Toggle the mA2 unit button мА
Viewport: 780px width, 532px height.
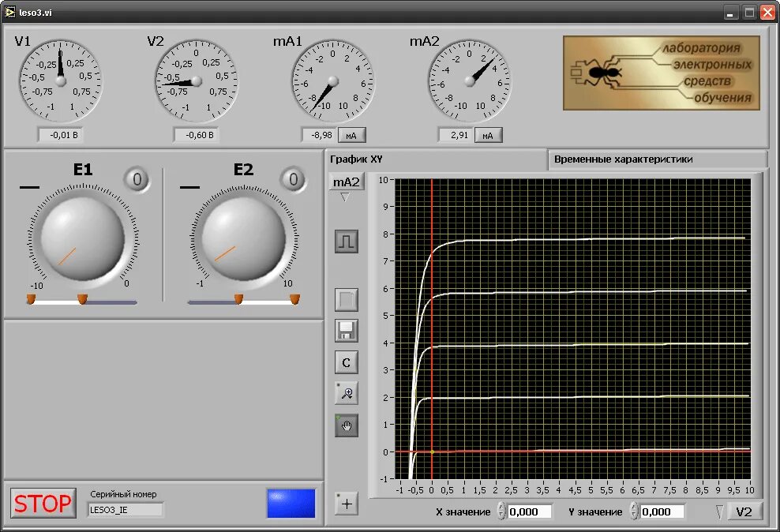click(x=488, y=135)
